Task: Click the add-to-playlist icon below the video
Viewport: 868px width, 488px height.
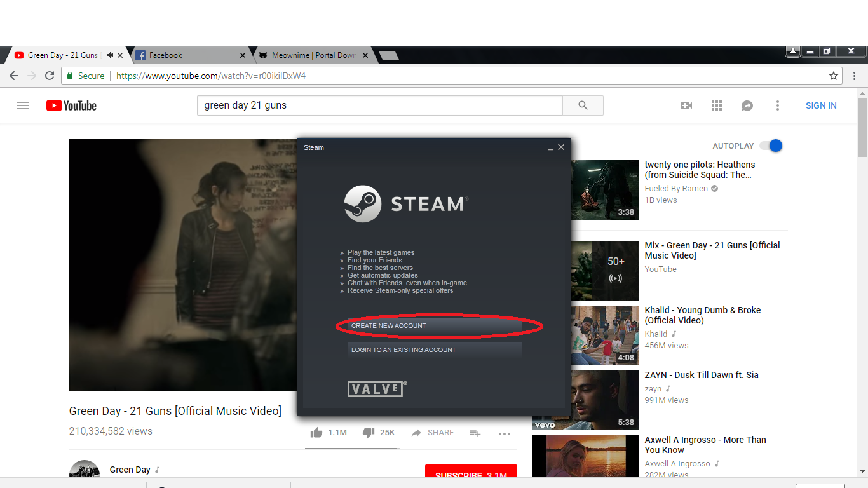Action: pyautogui.click(x=475, y=433)
